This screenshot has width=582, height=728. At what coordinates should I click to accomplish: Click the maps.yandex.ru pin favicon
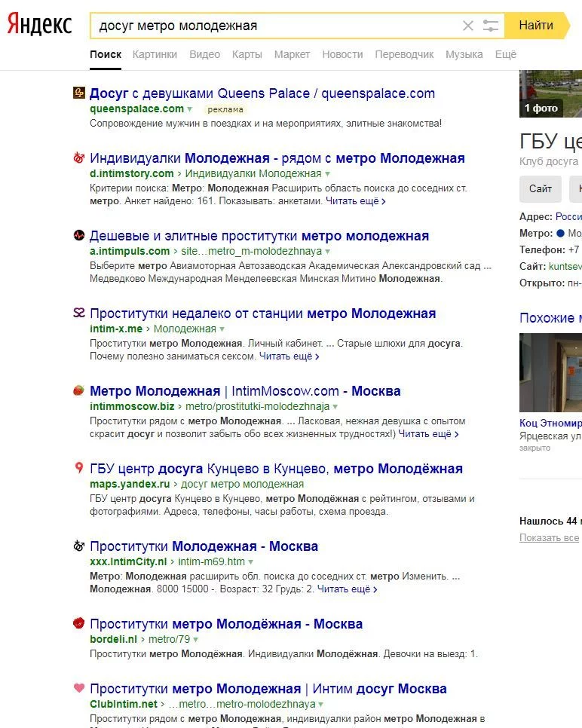79,467
